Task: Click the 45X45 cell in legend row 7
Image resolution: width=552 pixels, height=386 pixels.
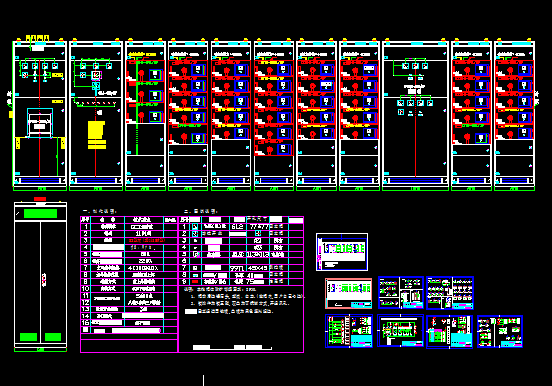Action: click(x=258, y=268)
